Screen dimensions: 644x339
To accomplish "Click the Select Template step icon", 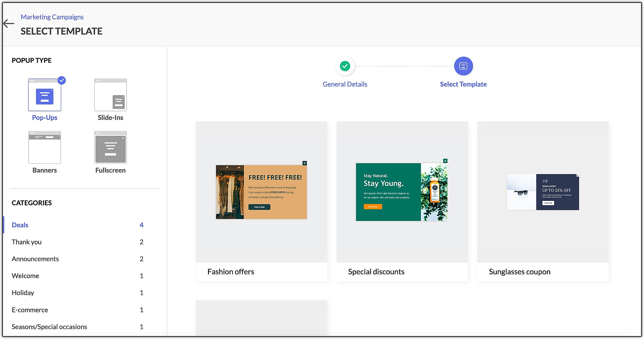I will pos(463,66).
